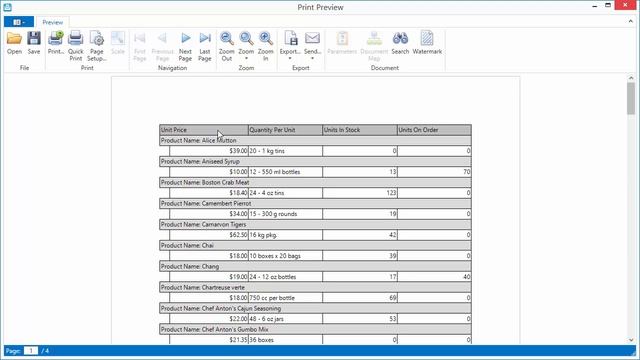
Task: Click the vertical scrollbar thumb
Action: point(631,98)
